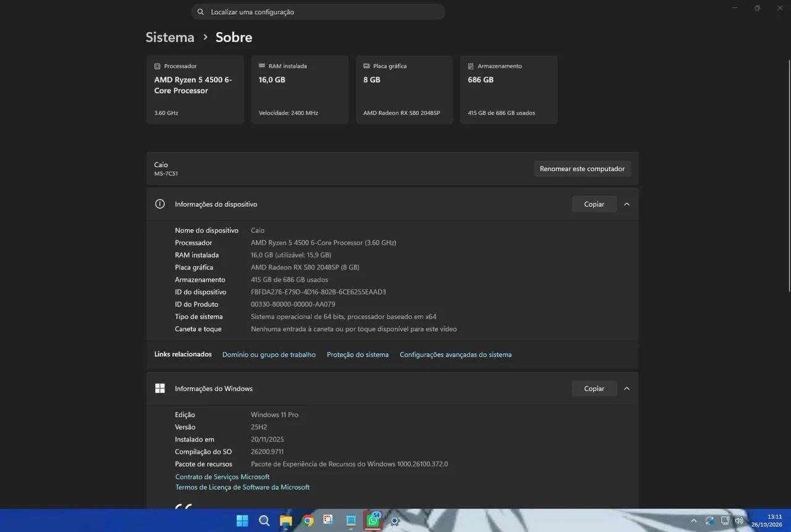Open volume speaker tray icon
The width and height of the screenshot is (791, 532).
[x=739, y=521]
